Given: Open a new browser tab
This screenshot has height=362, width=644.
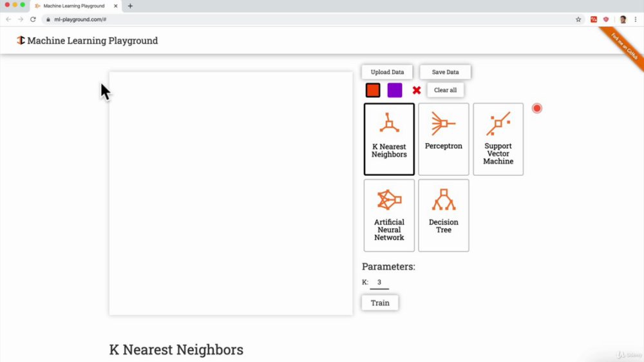Looking at the screenshot, I should (130, 6).
